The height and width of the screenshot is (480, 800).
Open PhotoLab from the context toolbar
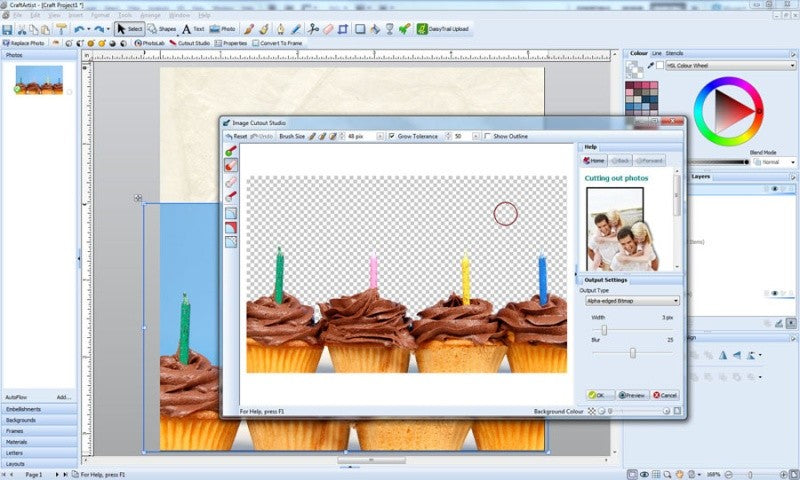(x=149, y=43)
